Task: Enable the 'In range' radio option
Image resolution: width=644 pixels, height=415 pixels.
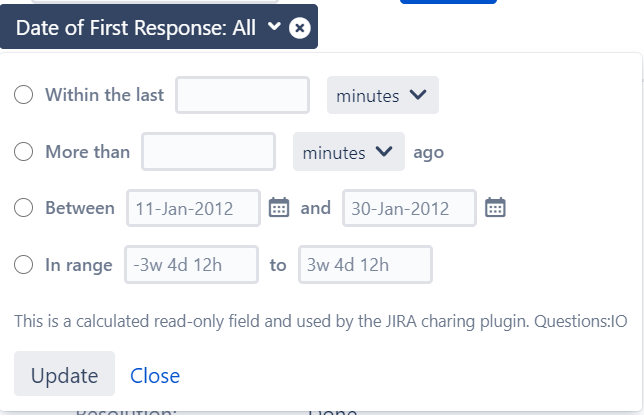Action: pyautogui.click(x=23, y=264)
